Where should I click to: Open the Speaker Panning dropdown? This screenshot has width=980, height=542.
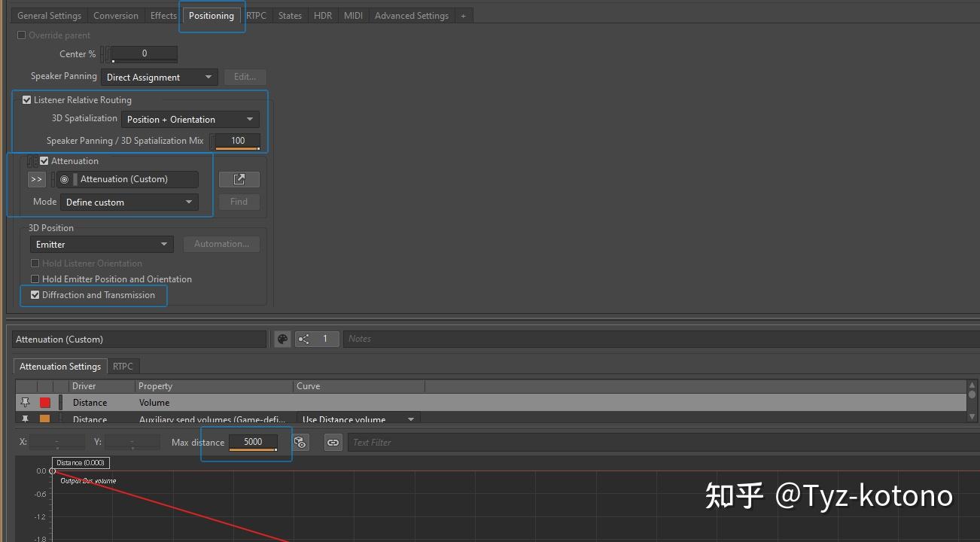pos(159,77)
